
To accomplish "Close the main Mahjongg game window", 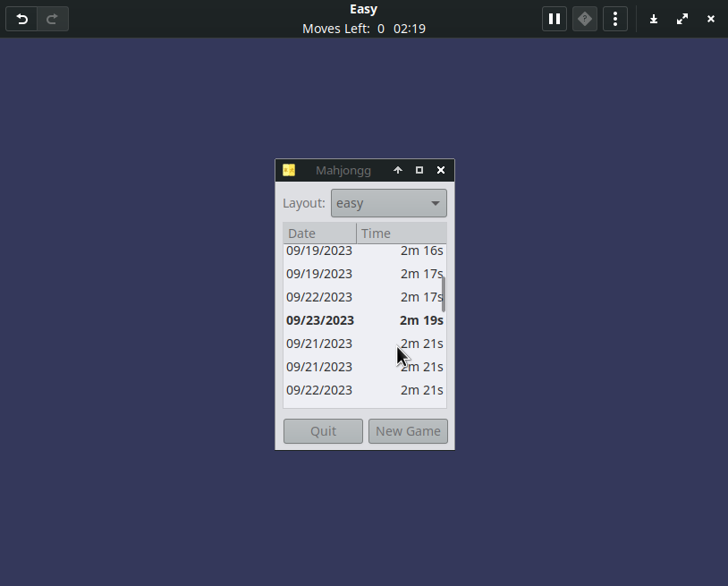I will click(711, 19).
